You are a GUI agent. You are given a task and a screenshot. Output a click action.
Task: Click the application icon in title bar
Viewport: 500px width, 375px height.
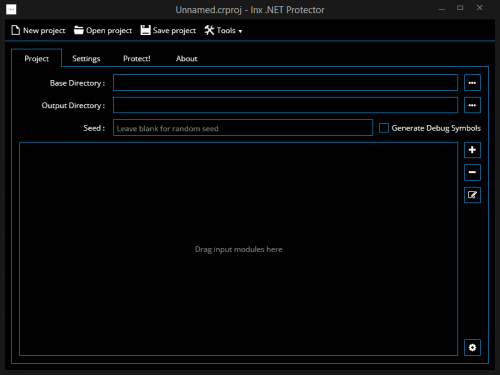click(11, 10)
